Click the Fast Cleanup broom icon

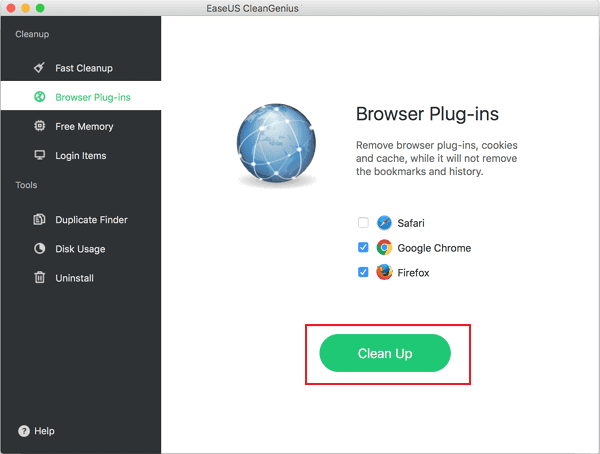pos(39,68)
